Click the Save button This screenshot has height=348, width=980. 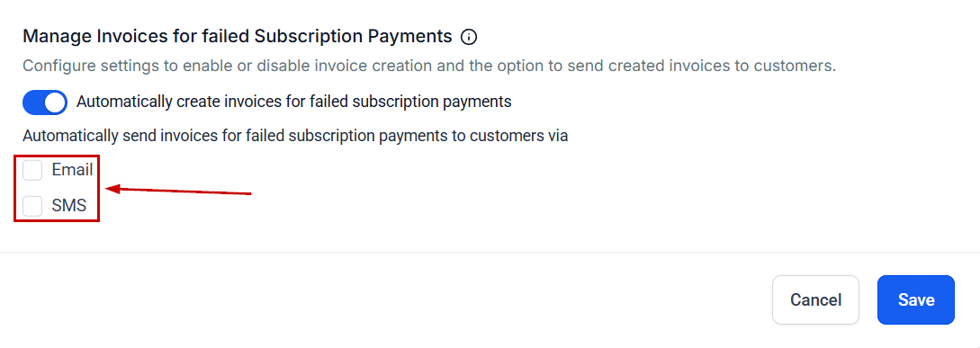click(915, 300)
